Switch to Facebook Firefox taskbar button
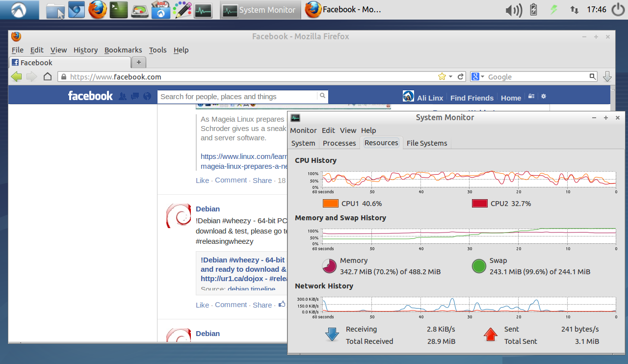Image resolution: width=628 pixels, height=364 pixels. coord(343,10)
